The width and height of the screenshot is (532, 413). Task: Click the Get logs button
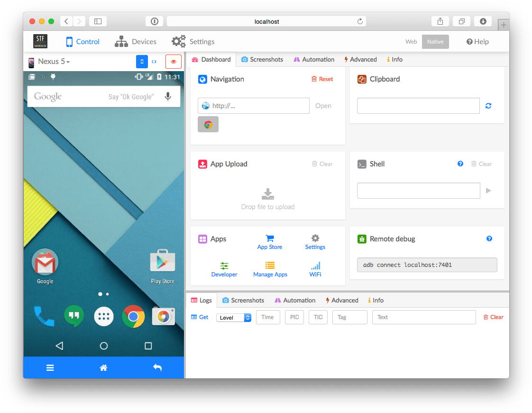(x=200, y=317)
